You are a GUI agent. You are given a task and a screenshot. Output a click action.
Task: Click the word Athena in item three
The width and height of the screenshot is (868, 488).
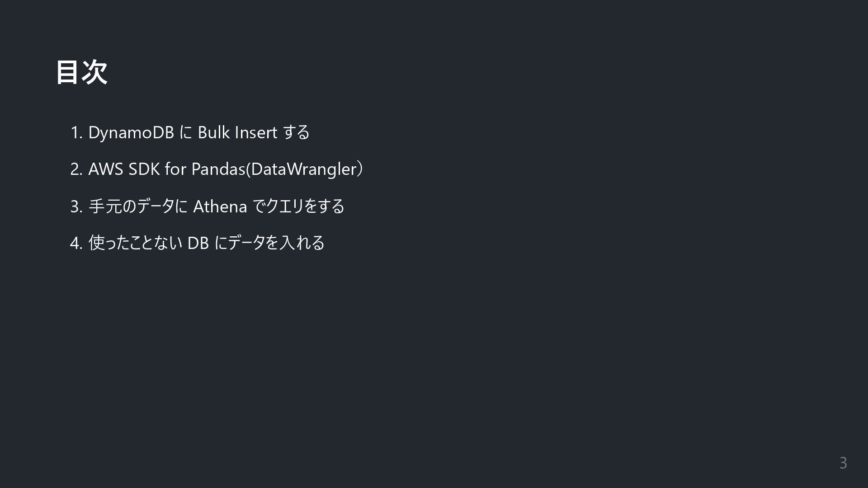pos(220,206)
